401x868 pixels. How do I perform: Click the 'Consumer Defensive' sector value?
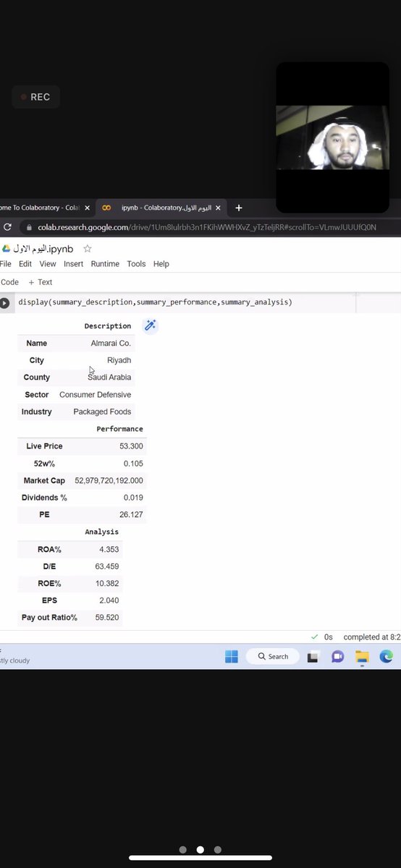coord(96,395)
